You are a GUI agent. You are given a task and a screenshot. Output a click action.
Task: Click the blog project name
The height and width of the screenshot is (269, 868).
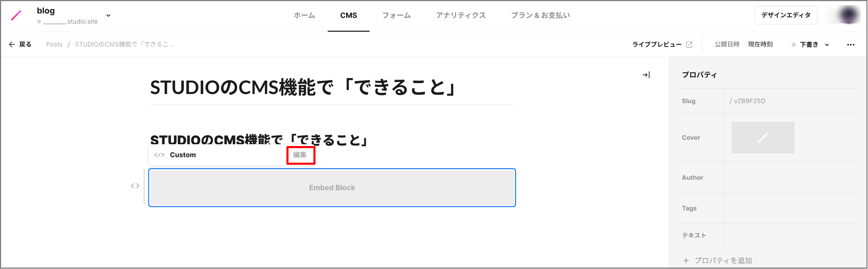(46, 11)
